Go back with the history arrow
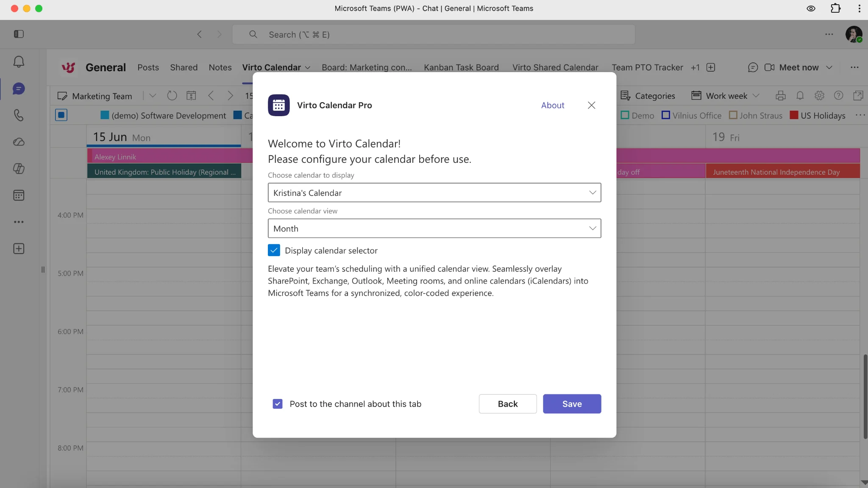Screen dimensions: 868x488 pos(199,34)
